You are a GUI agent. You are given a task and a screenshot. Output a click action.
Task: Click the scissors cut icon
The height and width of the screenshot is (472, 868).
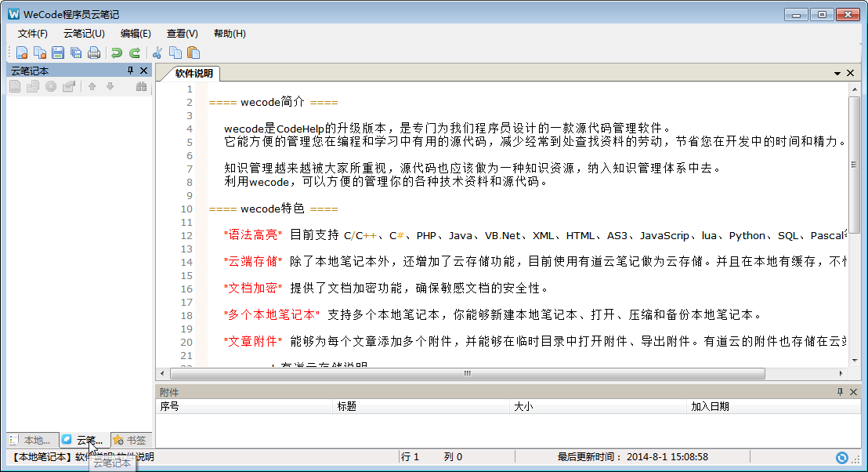pos(157,53)
